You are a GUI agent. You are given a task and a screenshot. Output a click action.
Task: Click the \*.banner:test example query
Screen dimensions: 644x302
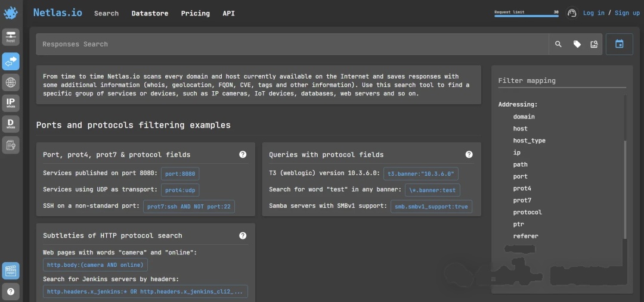pos(432,190)
